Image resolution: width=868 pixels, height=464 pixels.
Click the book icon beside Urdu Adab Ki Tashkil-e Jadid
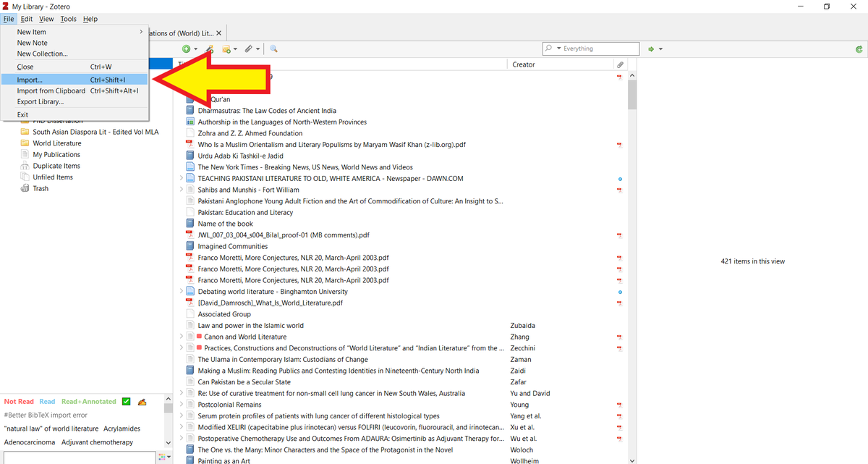point(191,156)
